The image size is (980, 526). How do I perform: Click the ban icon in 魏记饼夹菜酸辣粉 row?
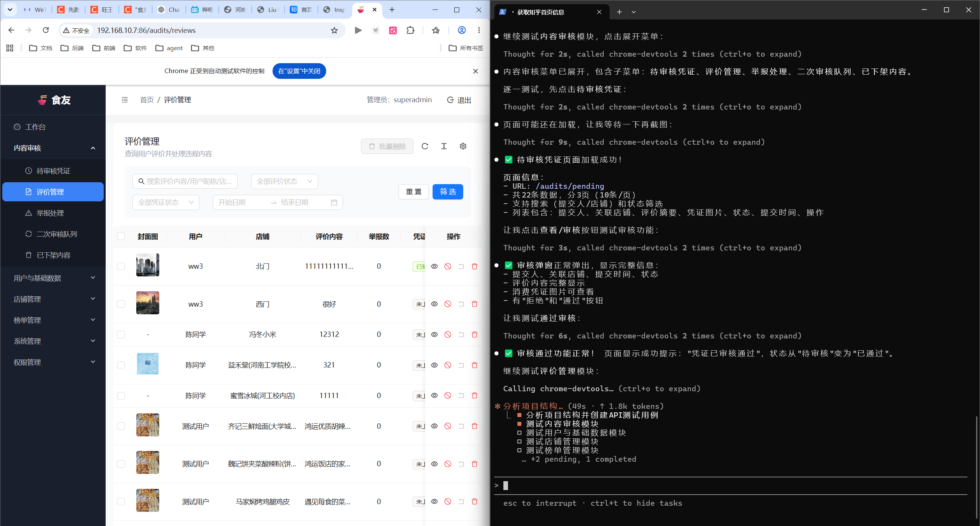(x=448, y=464)
